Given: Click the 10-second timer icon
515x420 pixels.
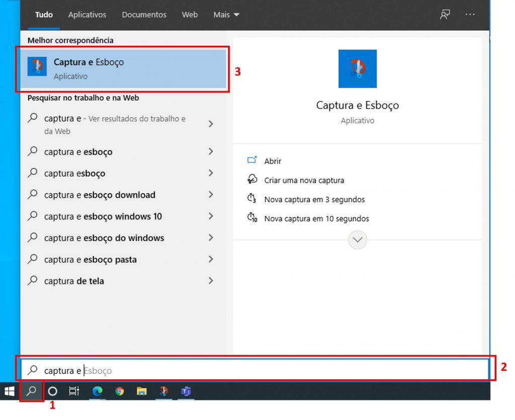Looking at the screenshot, I should point(252,217).
